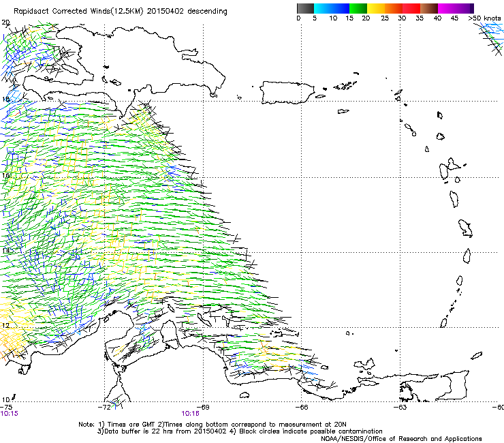
Task: Click the red 30-35 knots color band
Action: [411, 8]
